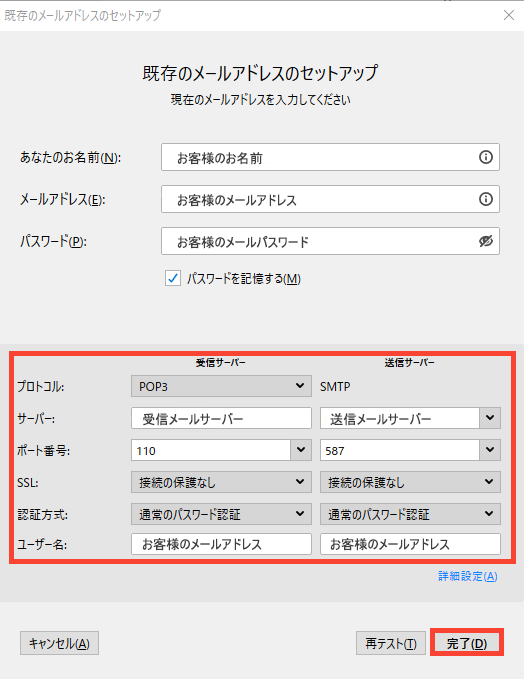The width and height of the screenshot is (524, 679).
Task: Click the ポート番号: row label
Action: click(43, 450)
